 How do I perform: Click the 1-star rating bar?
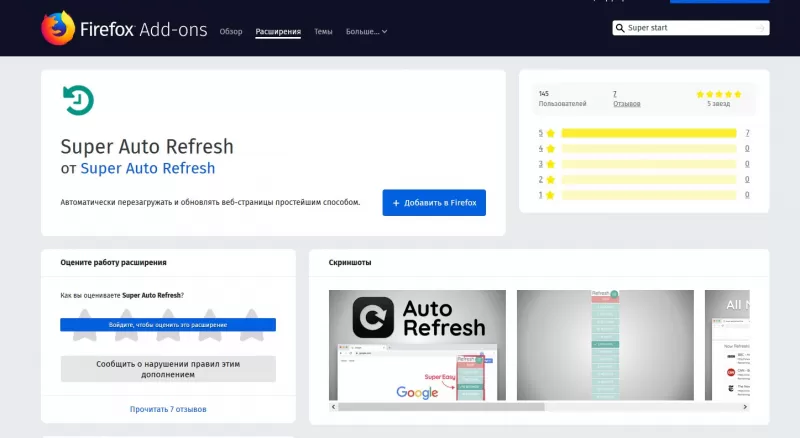[649, 195]
